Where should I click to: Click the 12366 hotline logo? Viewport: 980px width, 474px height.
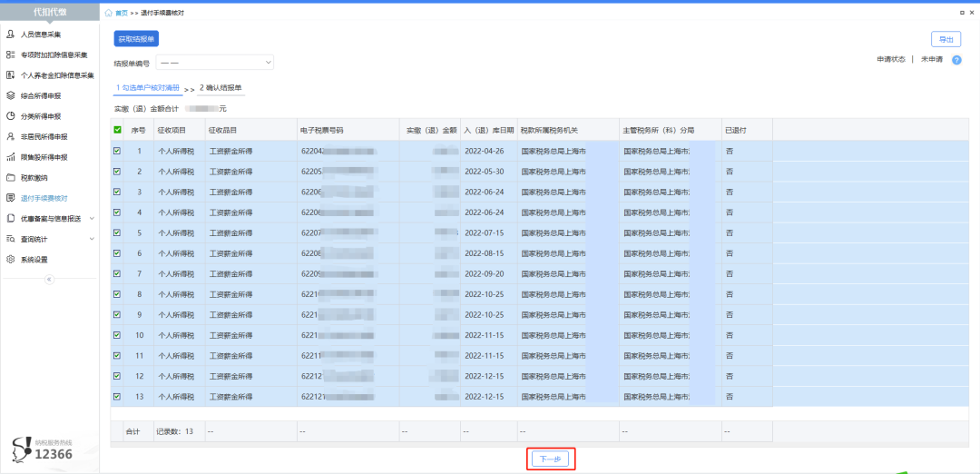43,449
